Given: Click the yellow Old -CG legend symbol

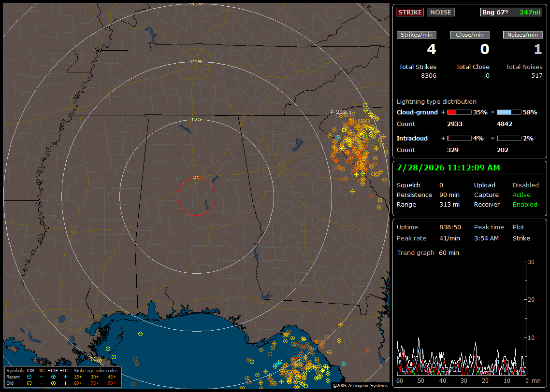Looking at the screenshot, I should [x=29, y=383].
